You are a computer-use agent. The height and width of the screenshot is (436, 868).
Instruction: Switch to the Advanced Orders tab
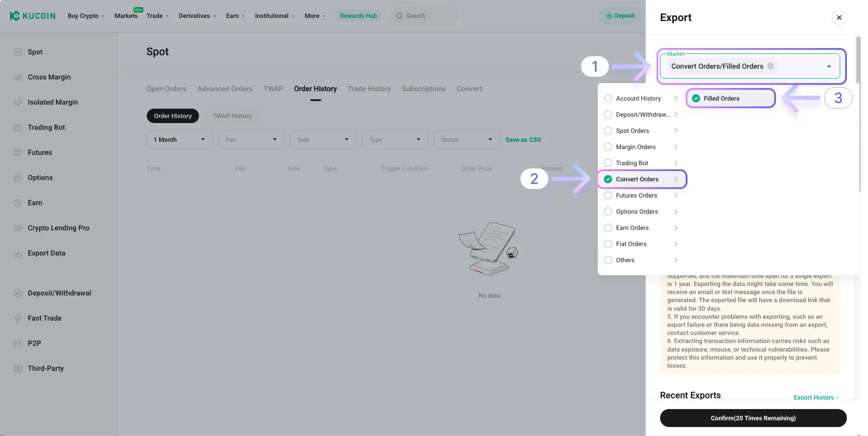225,89
